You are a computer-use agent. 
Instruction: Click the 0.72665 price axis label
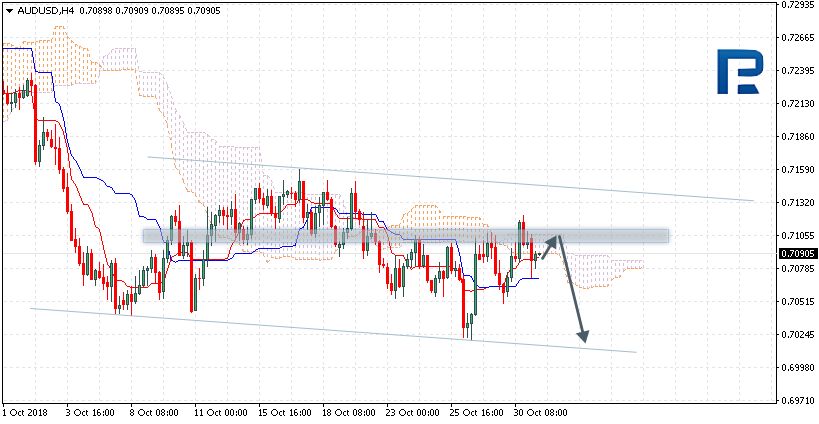coord(797,38)
